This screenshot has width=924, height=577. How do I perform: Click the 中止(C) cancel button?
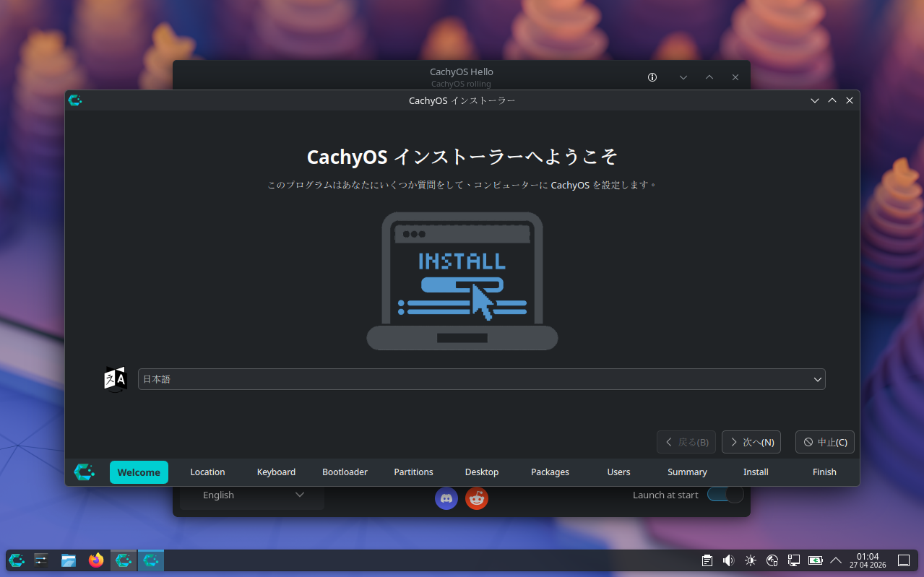(825, 442)
